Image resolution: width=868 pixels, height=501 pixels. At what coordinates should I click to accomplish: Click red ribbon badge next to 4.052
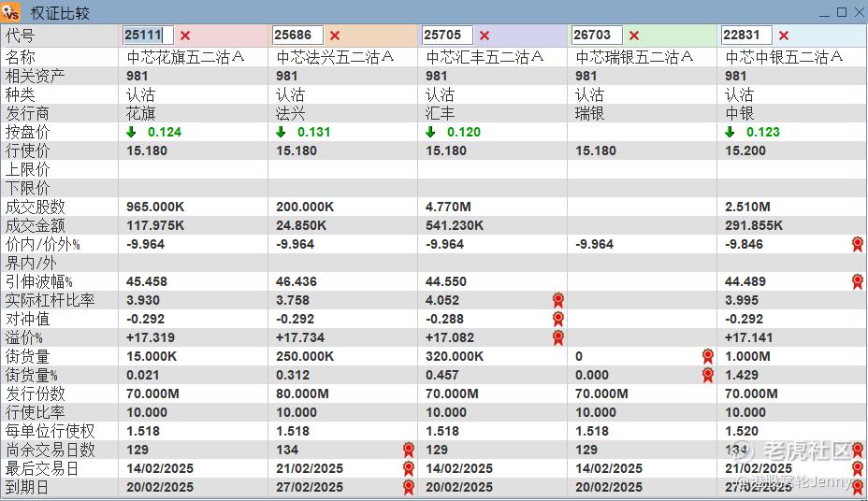point(558,300)
